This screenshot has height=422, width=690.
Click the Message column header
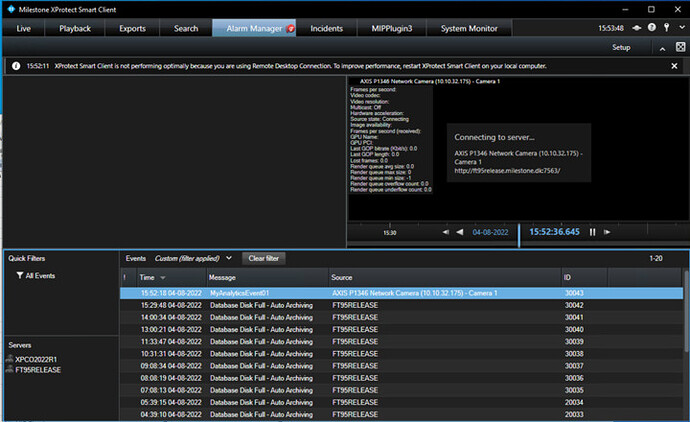pyautogui.click(x=268, y=277)
